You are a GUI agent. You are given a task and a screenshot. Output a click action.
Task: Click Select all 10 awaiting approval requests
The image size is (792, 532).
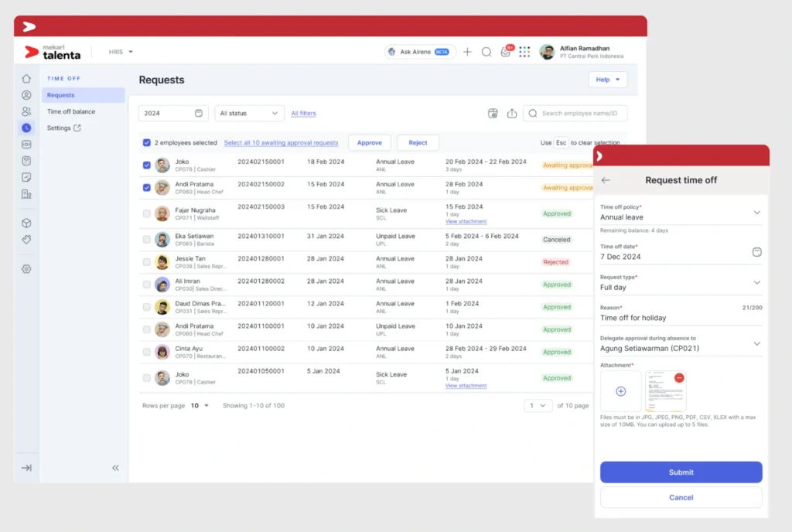[280, 142]
